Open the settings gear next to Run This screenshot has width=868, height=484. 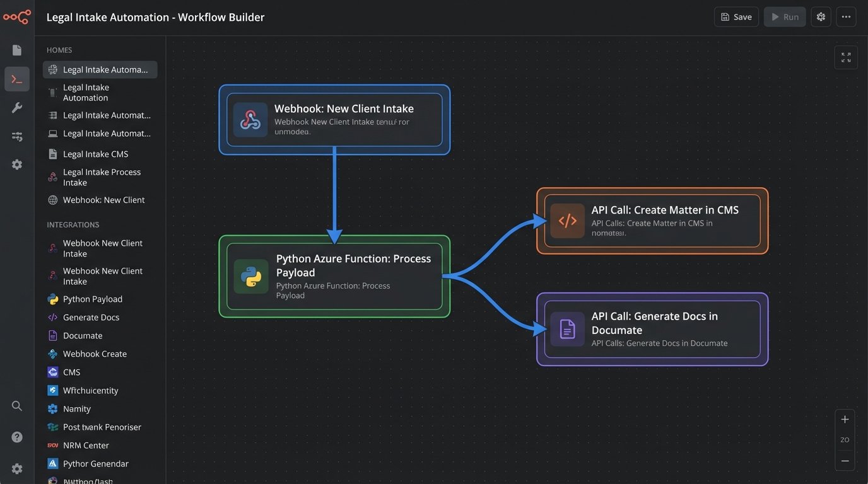[821, 16]
